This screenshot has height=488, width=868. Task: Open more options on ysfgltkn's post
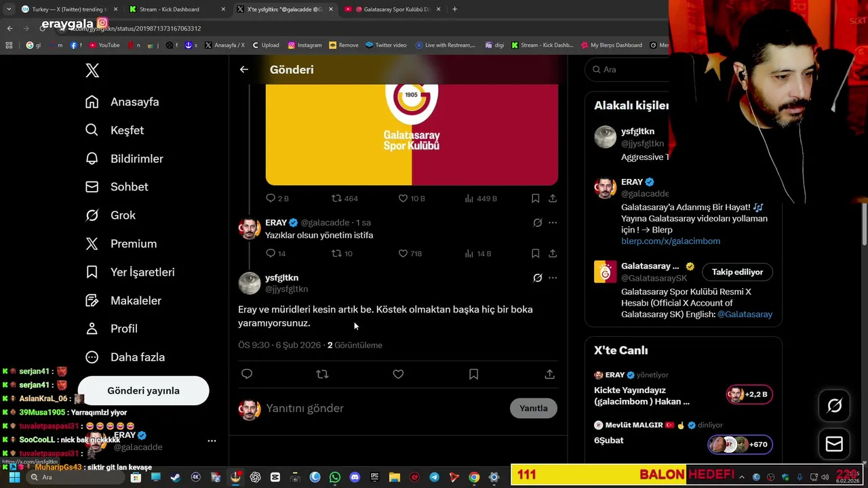point(553,278)
